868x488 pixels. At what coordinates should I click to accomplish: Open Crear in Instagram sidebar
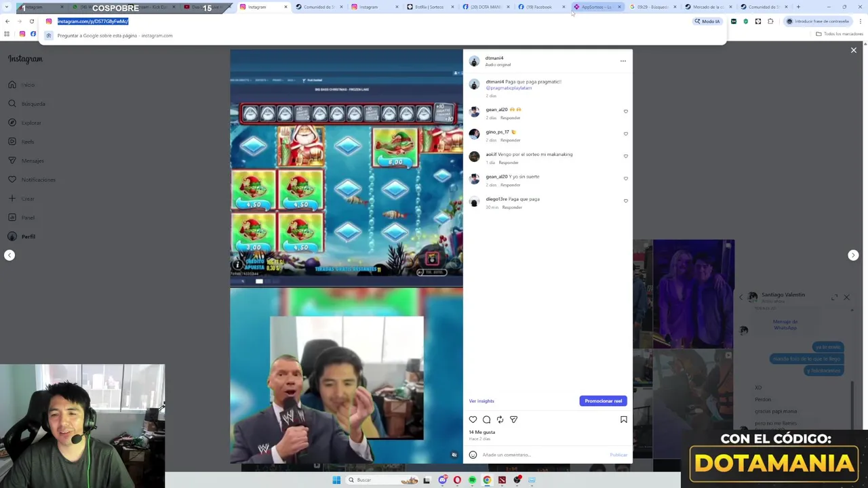pyautogui.click(x=21, y=199)
